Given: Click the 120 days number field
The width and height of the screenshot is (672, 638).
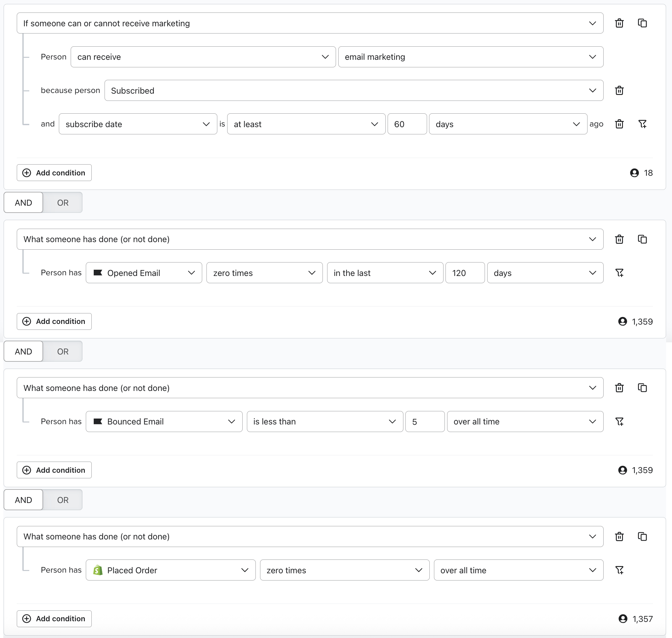Looking at the screenshot, I should pyautogui.click(x=465, y=273).
